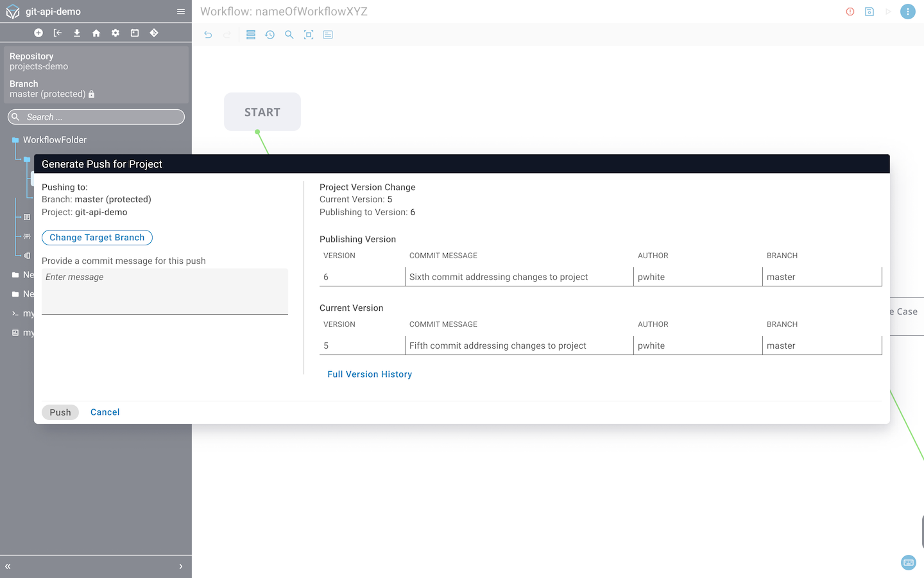
Task: Click the magnifier search icon in canvas toolbar
Action: point(289,35)
